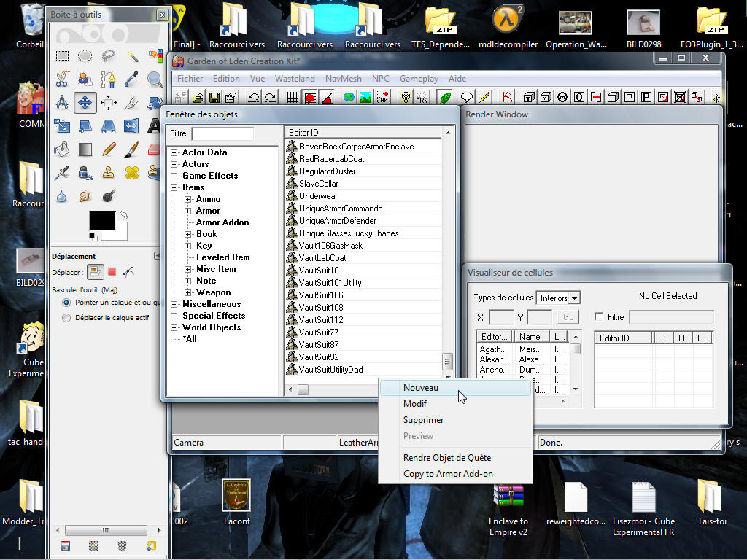Select the Blend gradient tool
Viewport: 747px width, 560px height.
click(x=85, y=149)
